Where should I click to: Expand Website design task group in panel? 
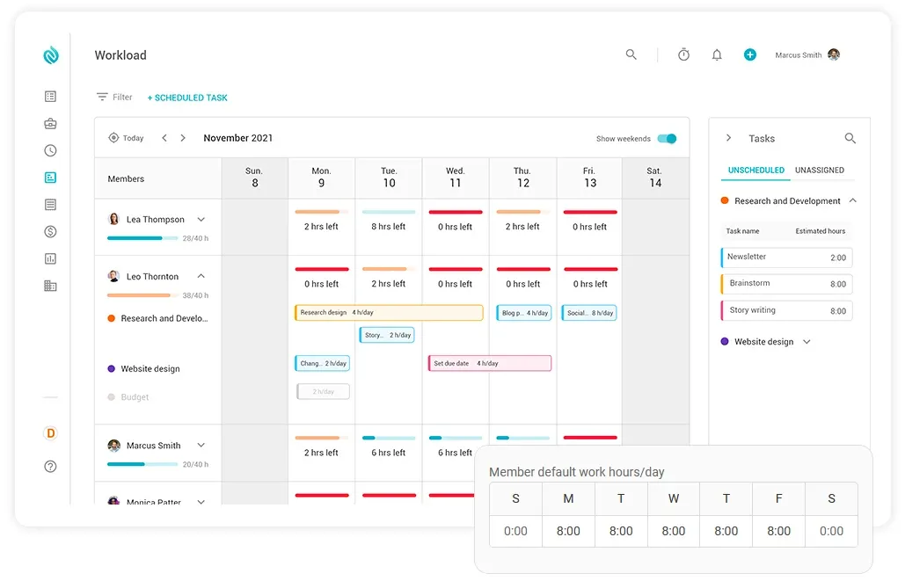806,342
